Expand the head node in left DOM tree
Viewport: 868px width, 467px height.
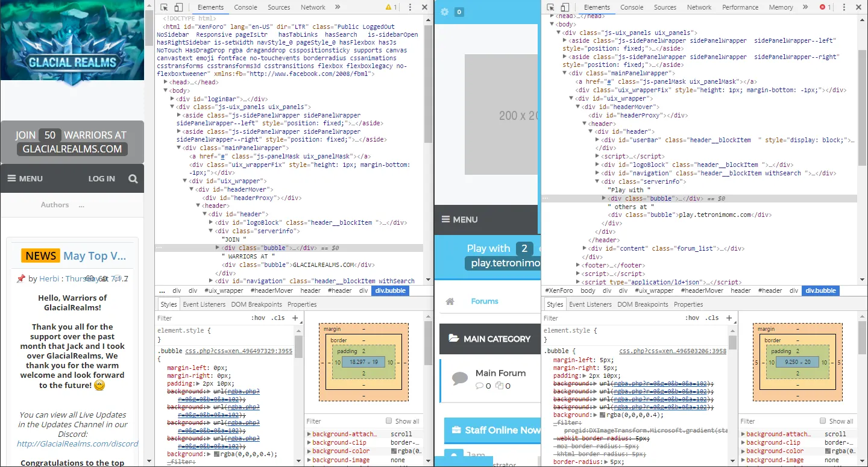tap(166, 83)
